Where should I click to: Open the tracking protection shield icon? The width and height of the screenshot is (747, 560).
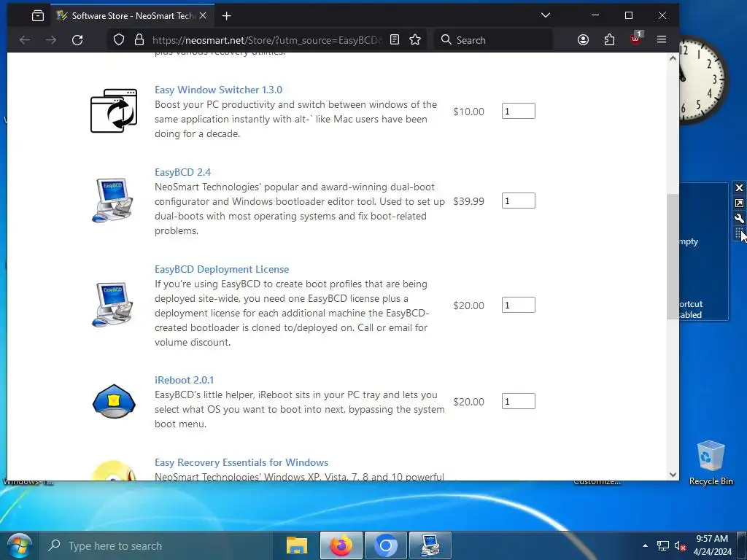119,40
